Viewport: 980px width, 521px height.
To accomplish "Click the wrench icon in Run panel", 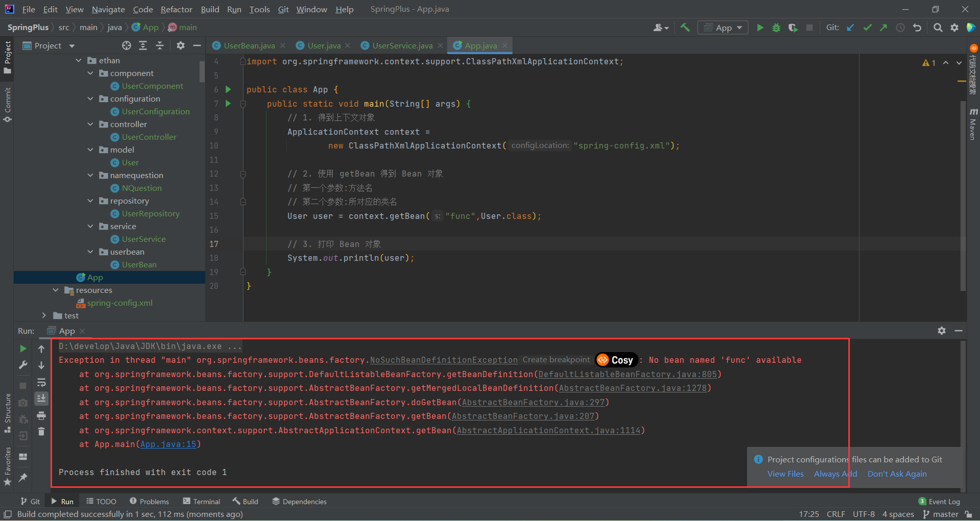I will 23,365.
